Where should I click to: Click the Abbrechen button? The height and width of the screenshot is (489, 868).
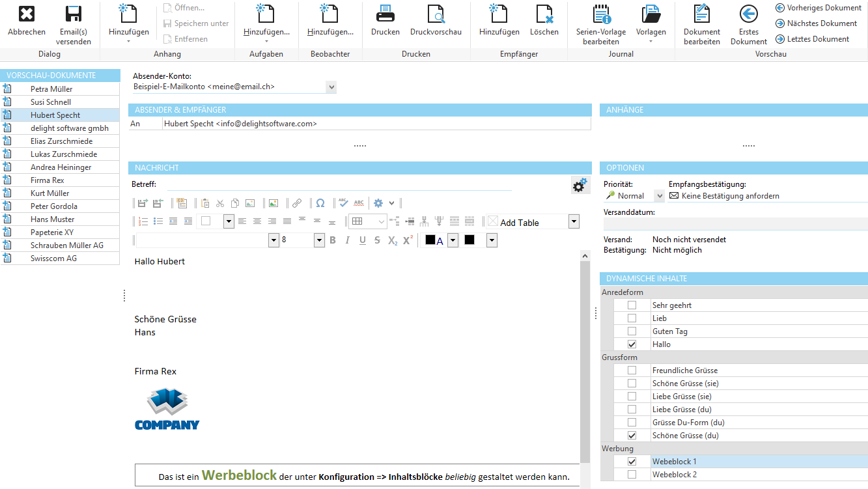(26, 20)
